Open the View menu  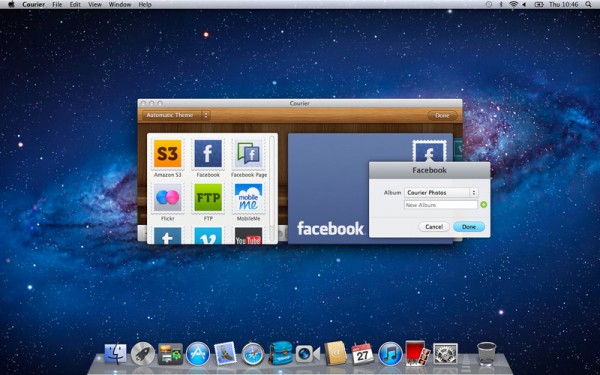[x=95, y=5]
